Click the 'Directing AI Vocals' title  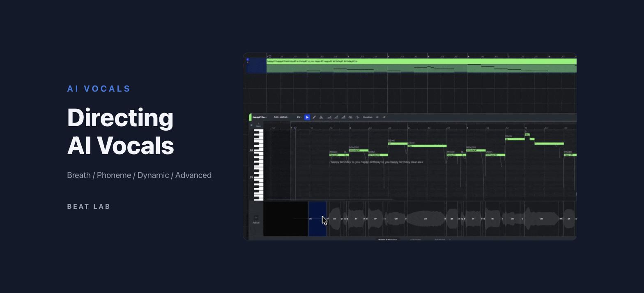121,132
